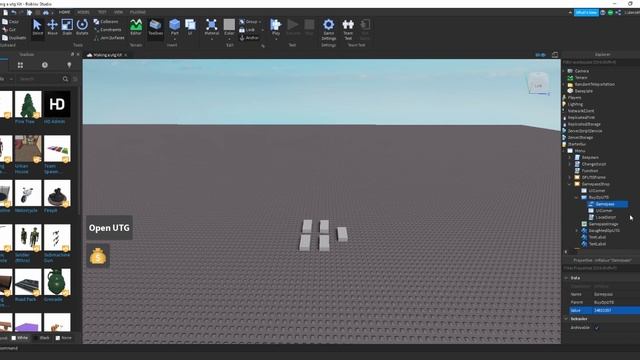Screen dimensions: 640x360
Task: Start a Team Test
Action: [348, 29]
